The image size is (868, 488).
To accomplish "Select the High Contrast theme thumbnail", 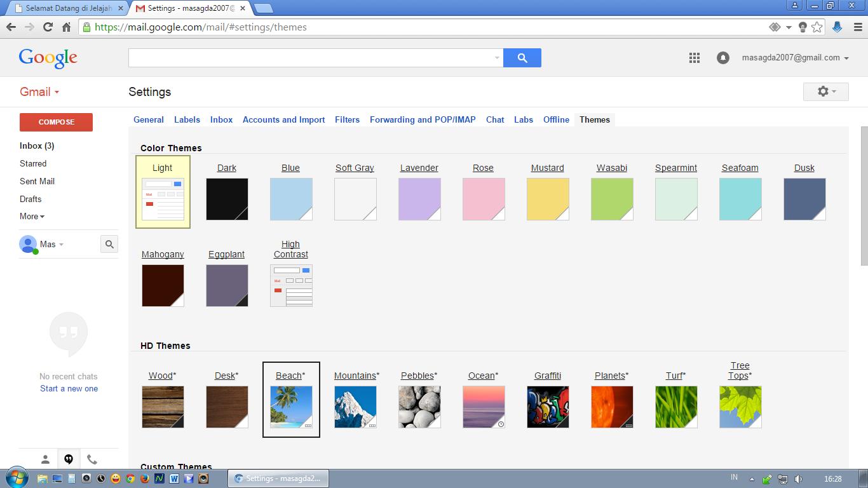I will point(291,285).
